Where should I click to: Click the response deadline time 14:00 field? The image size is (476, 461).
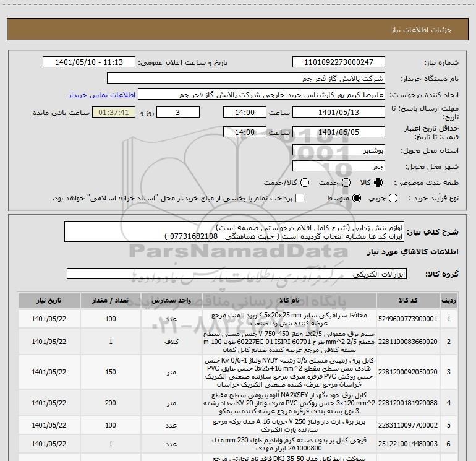point(245,112)
